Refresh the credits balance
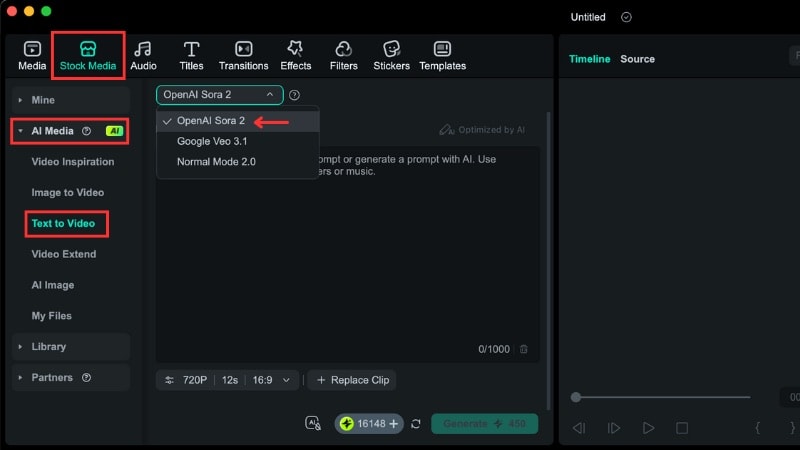Viewport: 800px width, 450px height. coord(416,423)
